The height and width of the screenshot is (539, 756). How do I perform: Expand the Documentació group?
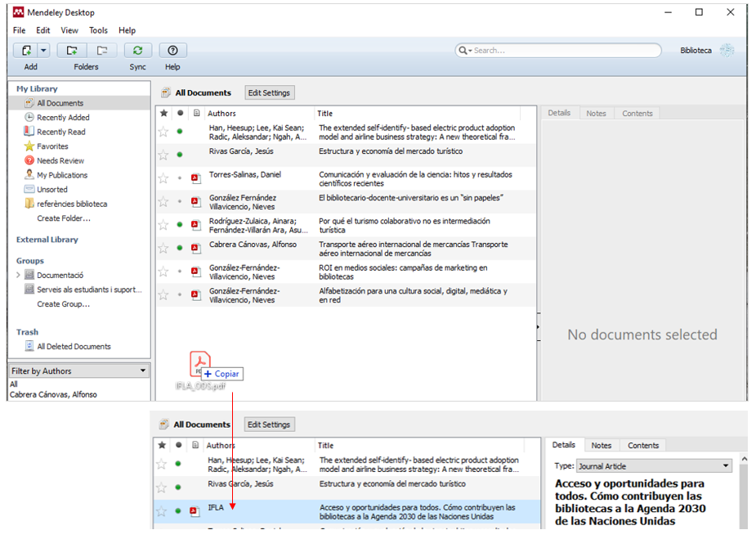(18, 275)
